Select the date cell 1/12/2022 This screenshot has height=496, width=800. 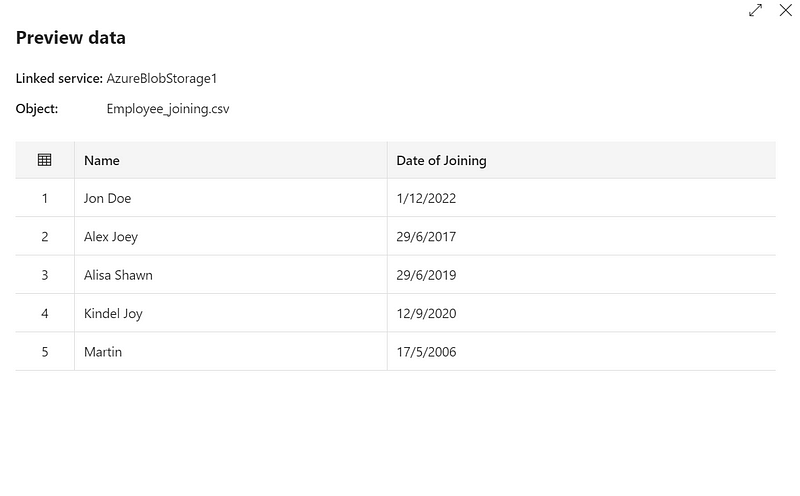pos(581,198)
